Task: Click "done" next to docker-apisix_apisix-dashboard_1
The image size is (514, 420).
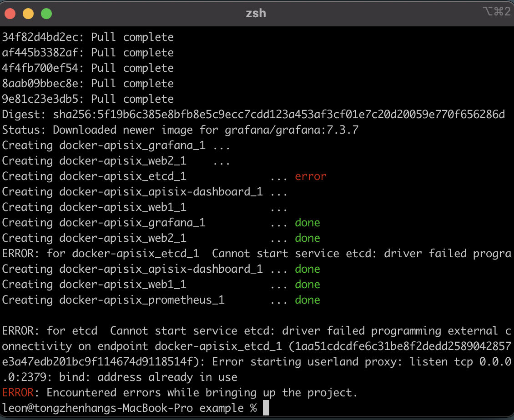Action: (x=307, y=269)
